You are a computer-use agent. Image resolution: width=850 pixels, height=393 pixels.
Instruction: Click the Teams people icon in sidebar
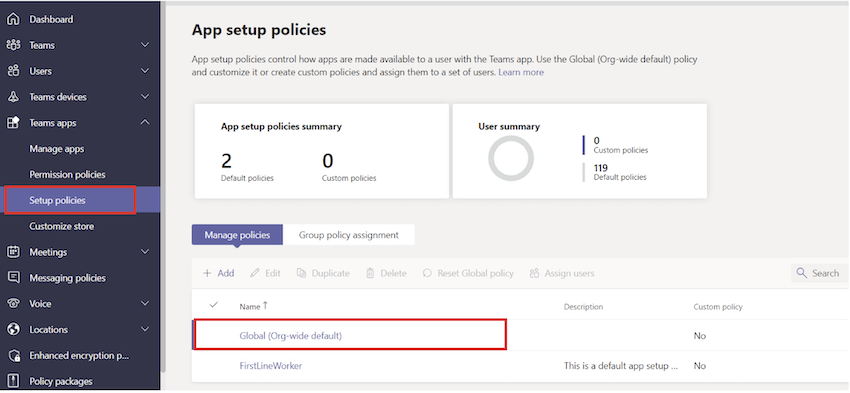[x=13, y=46]
